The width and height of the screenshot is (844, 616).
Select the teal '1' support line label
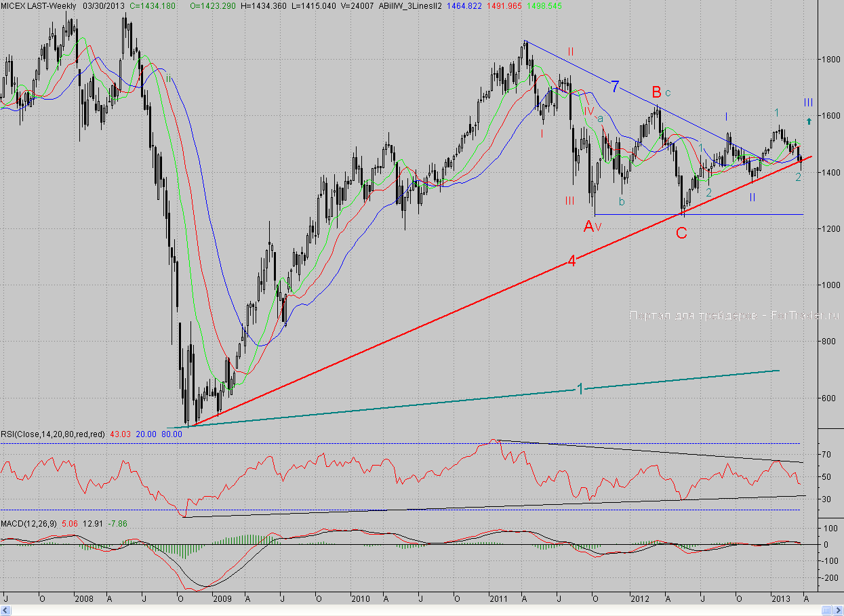coord(580,389)
